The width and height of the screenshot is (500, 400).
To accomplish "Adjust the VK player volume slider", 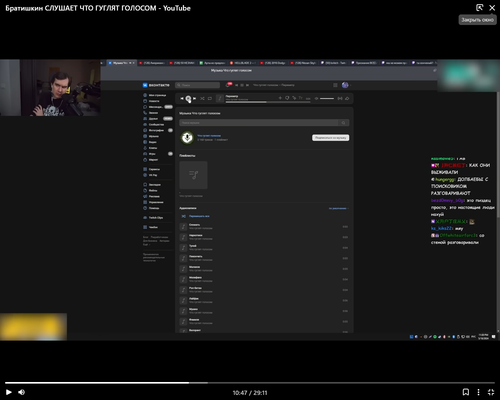I will (x=327, y=98).
